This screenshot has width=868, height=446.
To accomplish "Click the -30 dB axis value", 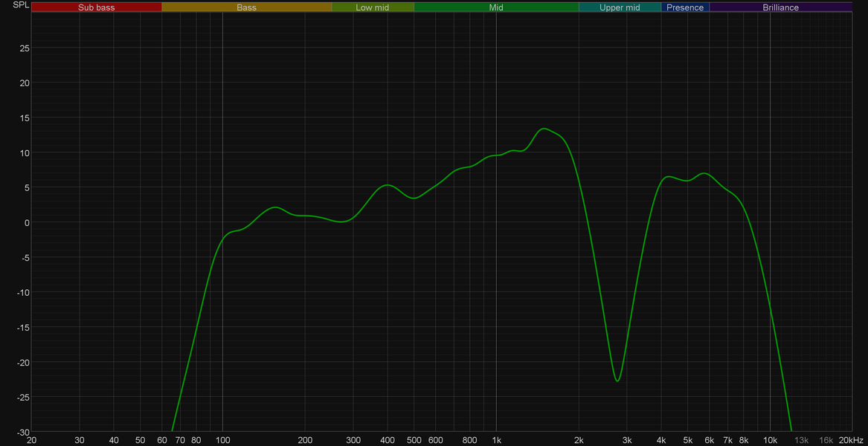I will coord(23,432).
